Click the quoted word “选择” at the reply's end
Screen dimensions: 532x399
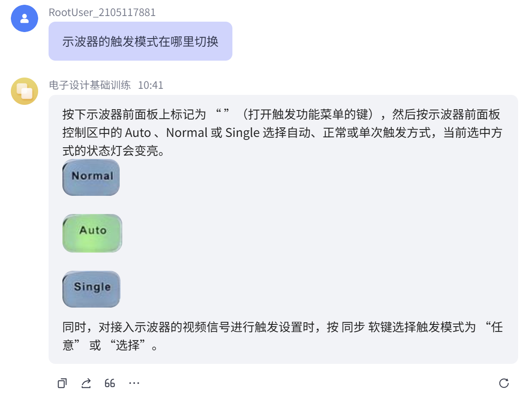point(128,345)
